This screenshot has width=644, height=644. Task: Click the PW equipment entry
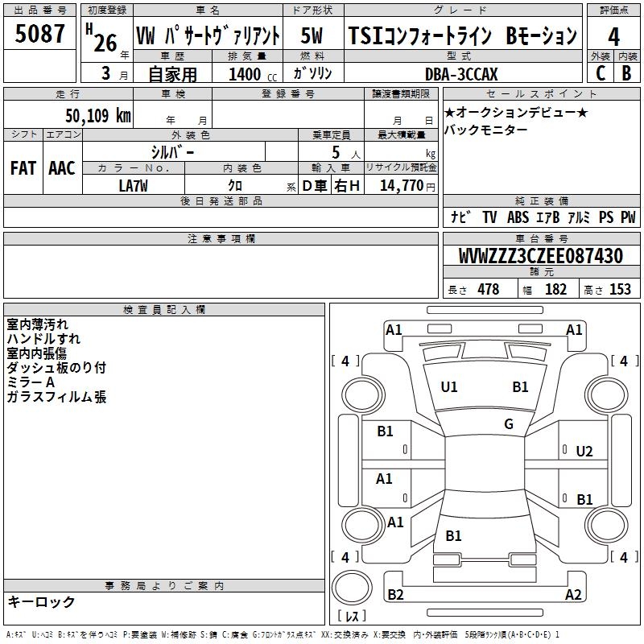[628, 217]
